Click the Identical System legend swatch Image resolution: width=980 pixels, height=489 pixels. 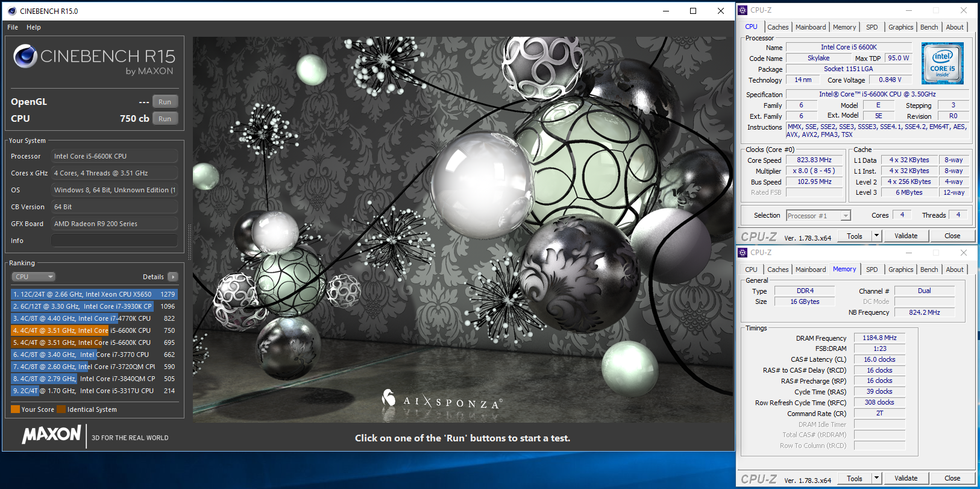coord(61,409)
